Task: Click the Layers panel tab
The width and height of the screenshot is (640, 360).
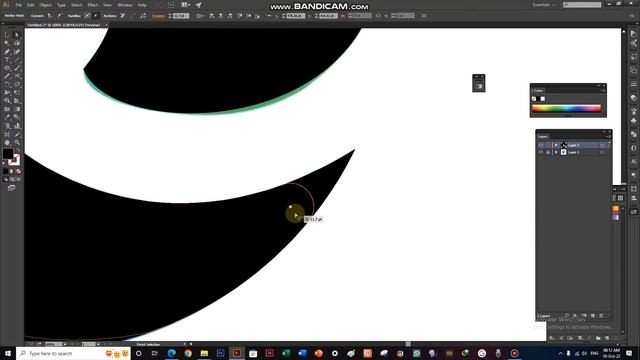Action: pos(543,136)
